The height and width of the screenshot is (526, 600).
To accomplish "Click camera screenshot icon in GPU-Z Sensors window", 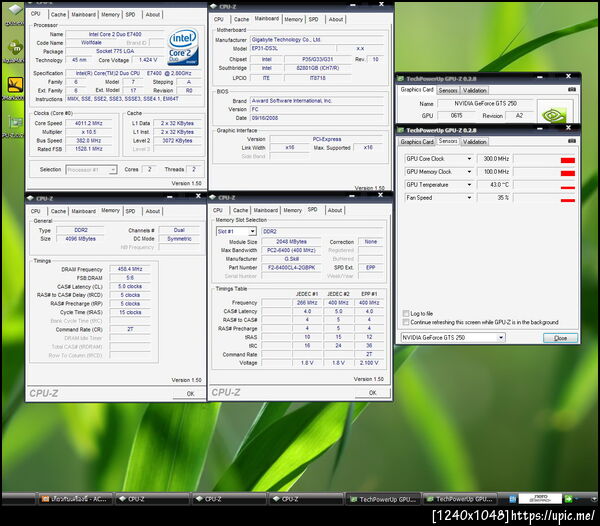I will 572,141.
